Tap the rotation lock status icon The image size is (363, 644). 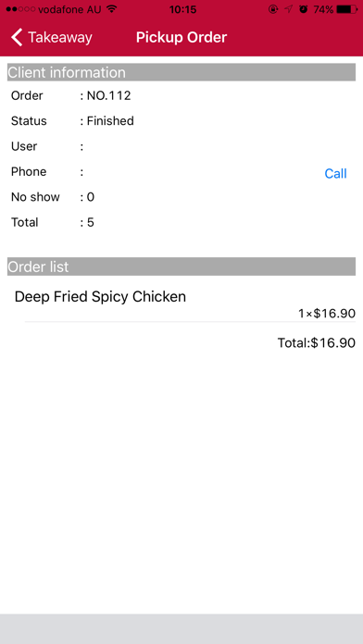273,9
